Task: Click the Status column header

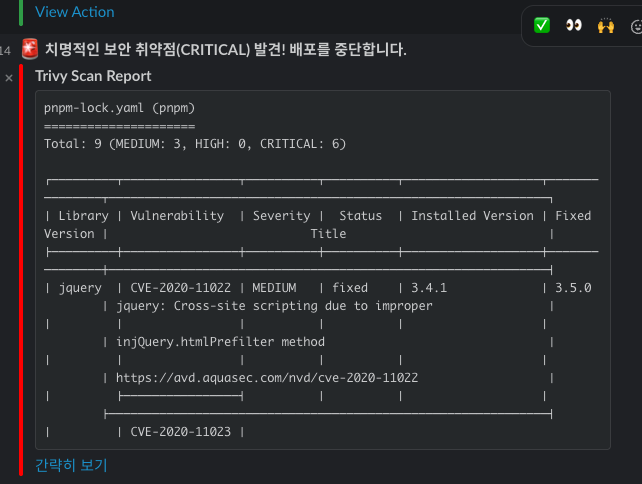Action: click(x=360, y=216)
